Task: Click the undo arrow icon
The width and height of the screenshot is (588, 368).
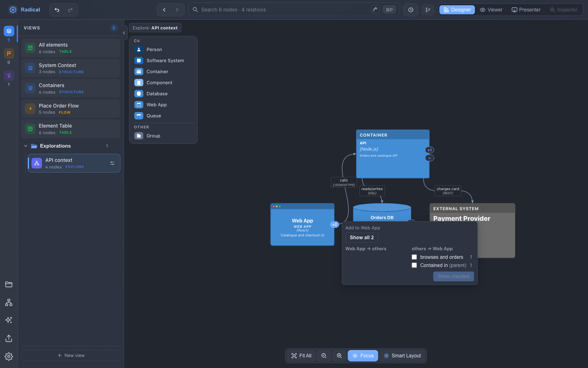Action: 57,10
